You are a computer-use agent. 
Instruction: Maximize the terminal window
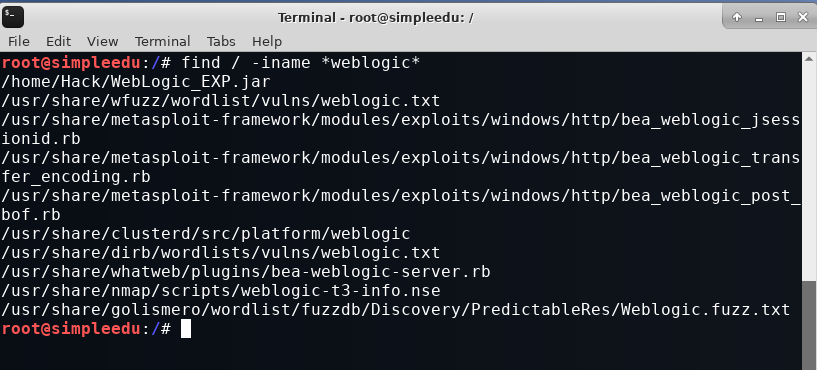[781, 17]
